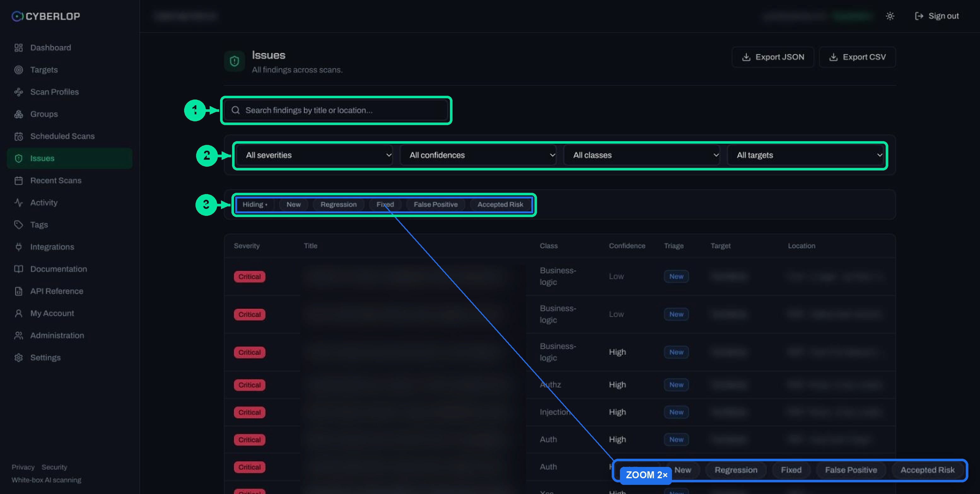Select the Groups icon in sidebar
This screenshot has height=494, width=980.
pyautogui.click(x=18, y=114)
